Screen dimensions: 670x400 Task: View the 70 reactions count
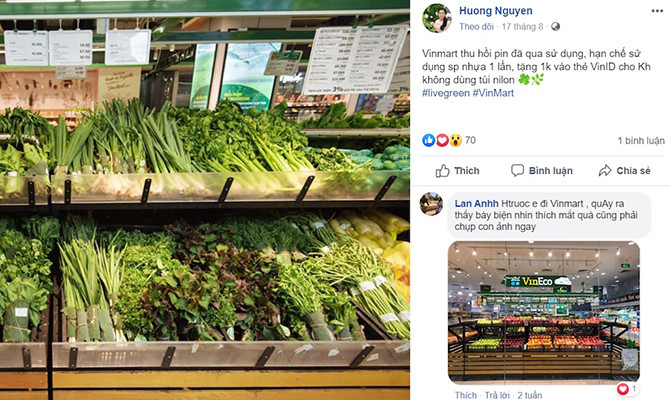point(470,140)
